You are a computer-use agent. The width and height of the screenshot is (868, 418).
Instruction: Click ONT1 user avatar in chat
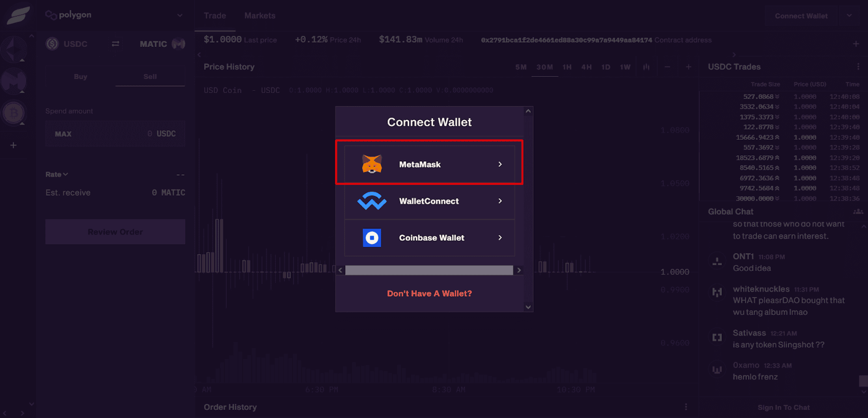pyautogui.click(x=717, y=261)
